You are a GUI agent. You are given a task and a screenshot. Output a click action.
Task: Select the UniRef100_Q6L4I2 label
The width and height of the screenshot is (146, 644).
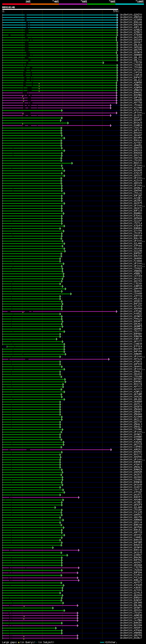click(x=131, y=80)
